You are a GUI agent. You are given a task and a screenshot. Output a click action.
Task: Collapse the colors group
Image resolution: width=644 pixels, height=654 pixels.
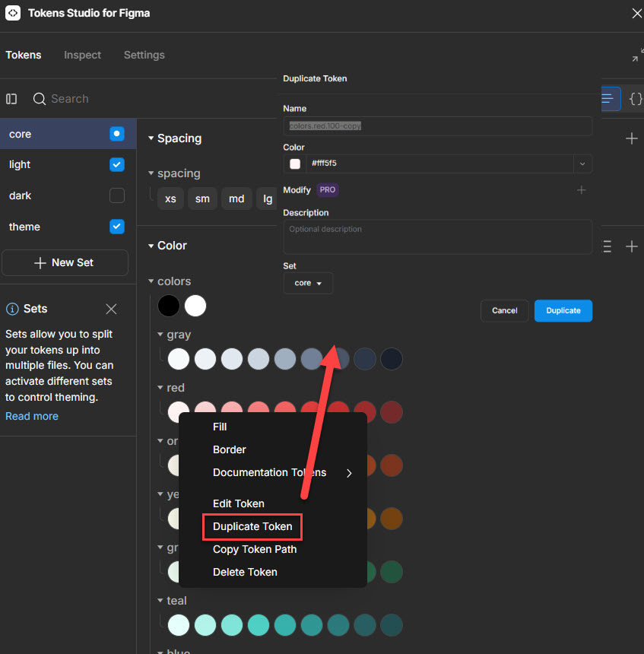coord(151,281)
